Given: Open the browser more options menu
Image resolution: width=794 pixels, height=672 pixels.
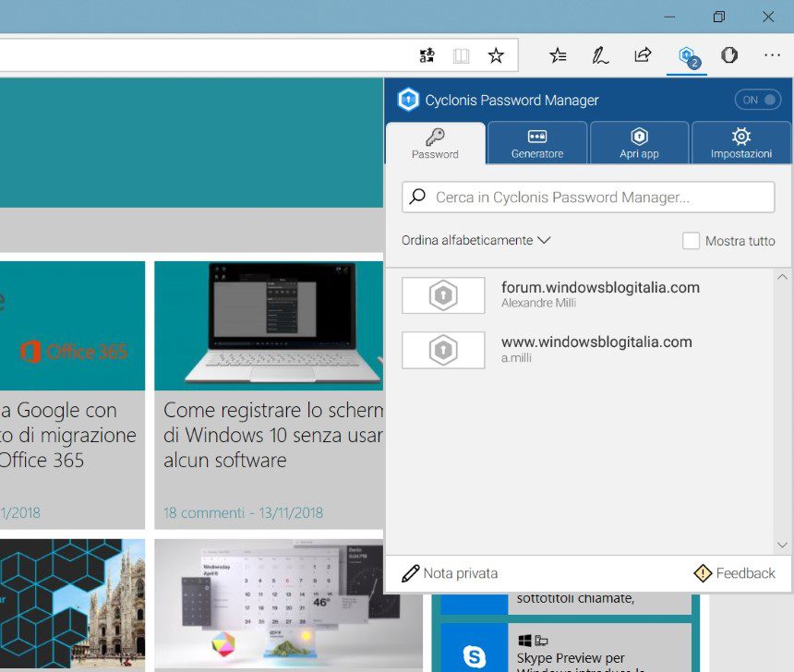Looking at the screenshot, I should click(x=772, y=55).
